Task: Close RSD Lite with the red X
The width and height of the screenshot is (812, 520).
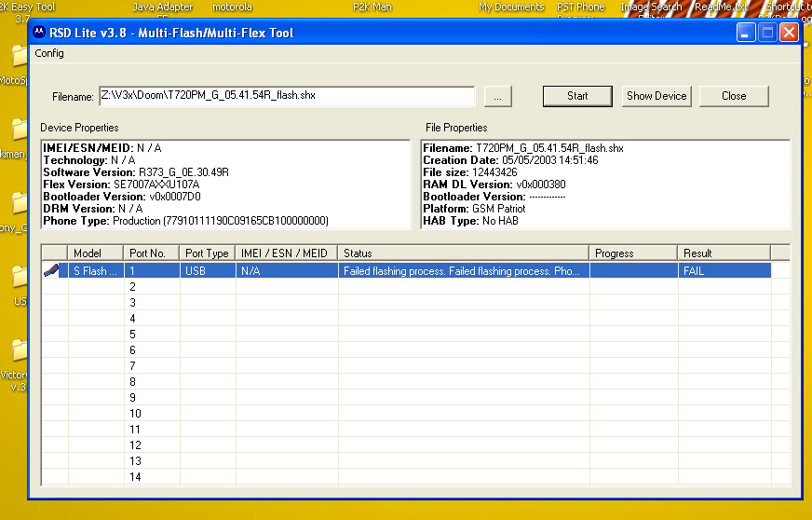Action: (x=790, y=33)
